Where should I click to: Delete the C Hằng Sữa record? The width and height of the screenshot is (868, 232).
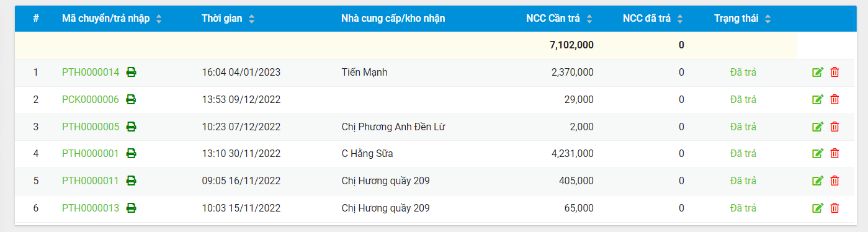(834, 154)
